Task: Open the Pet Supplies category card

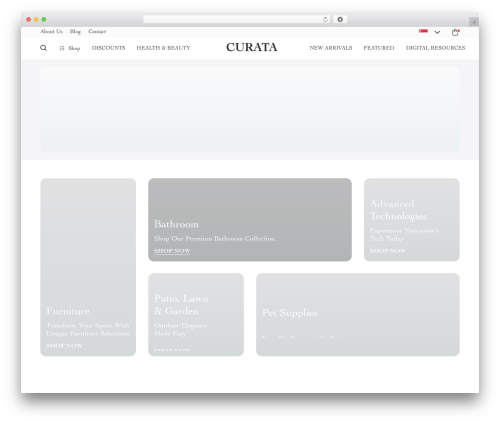Action: 358,314
